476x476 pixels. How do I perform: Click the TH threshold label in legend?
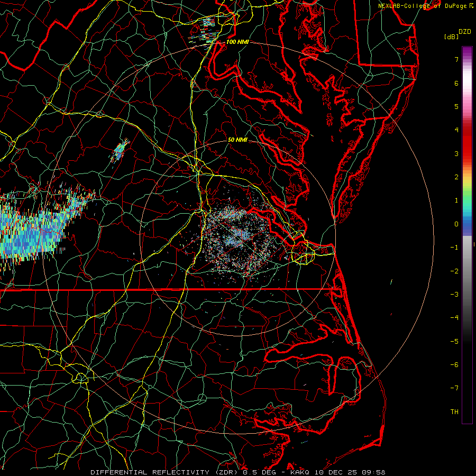[x=454, y=411]
